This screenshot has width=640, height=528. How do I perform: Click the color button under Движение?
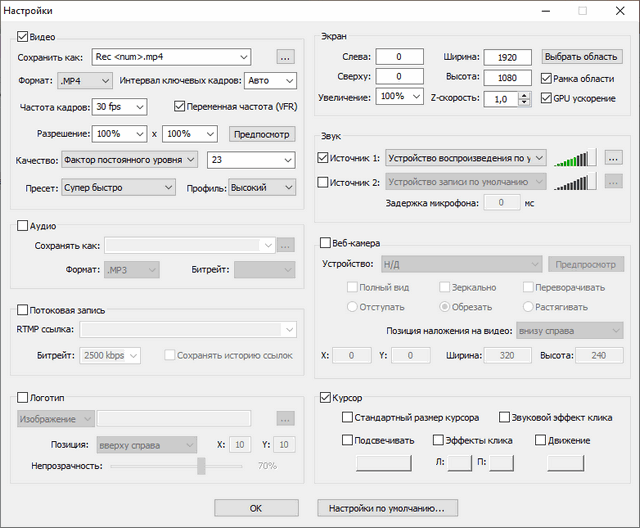pos(565,463)
